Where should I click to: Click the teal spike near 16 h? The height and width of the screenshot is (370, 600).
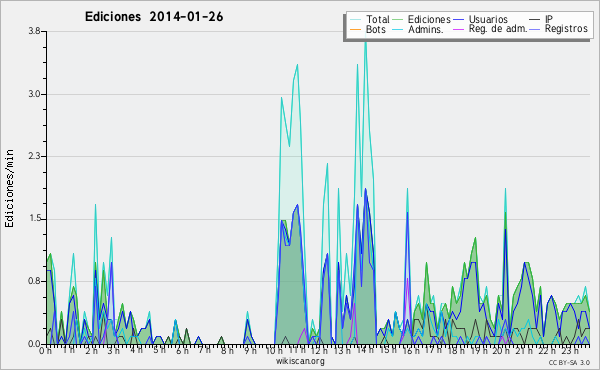click(408, 189)
